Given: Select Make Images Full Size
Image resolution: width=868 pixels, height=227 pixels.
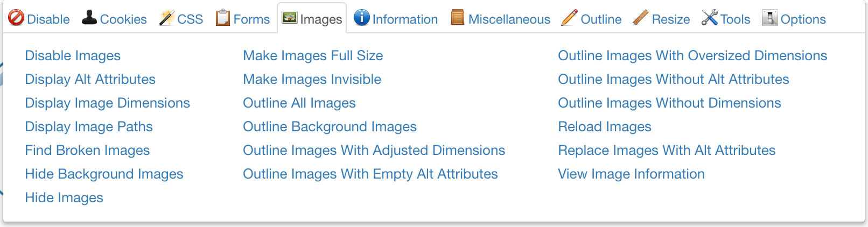Looking at the screenshot, I should (x=313, y=55).
